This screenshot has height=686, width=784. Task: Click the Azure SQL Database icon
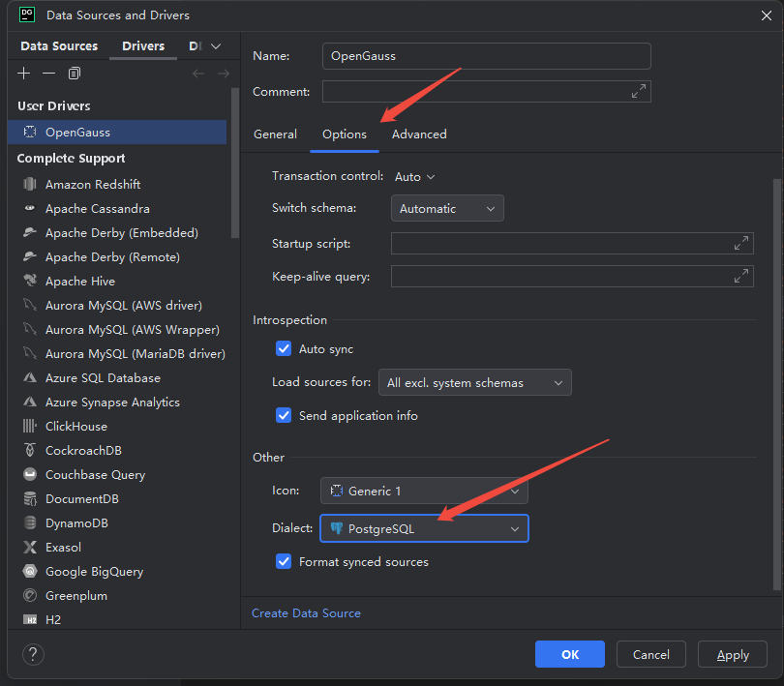point(30,377)
